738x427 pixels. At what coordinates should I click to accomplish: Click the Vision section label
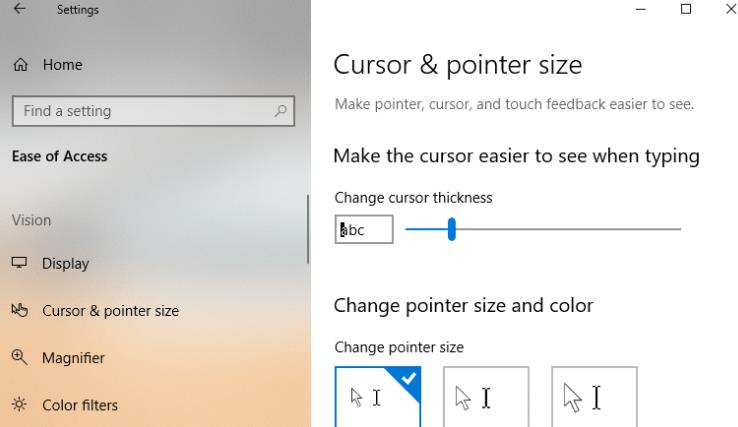pyautogui.click(x=32, y=220)
